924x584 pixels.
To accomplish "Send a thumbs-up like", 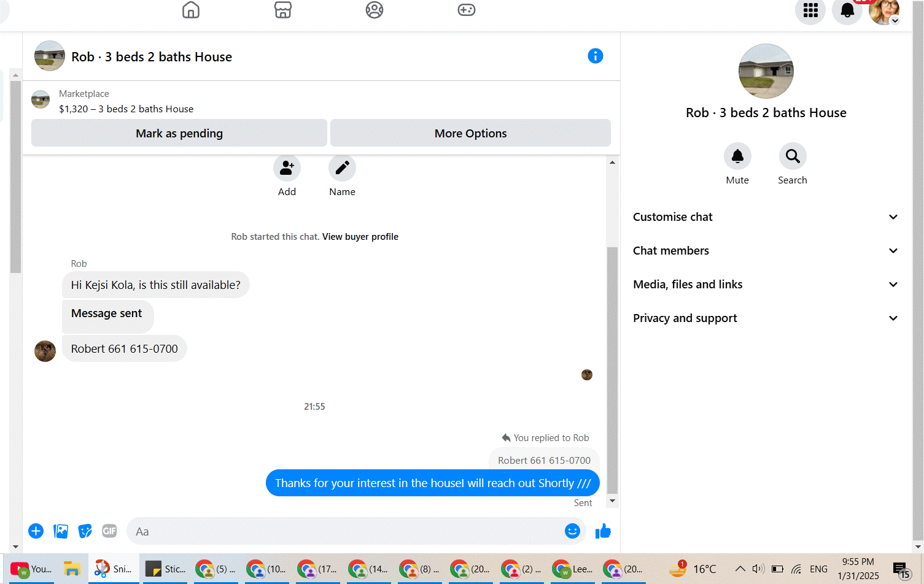I will pos(603,531).
